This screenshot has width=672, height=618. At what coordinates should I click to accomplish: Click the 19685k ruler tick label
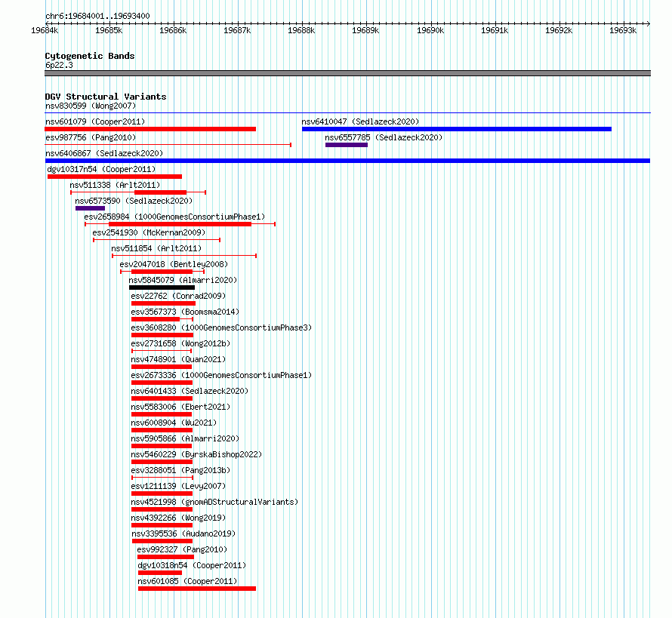click(109, 30)
